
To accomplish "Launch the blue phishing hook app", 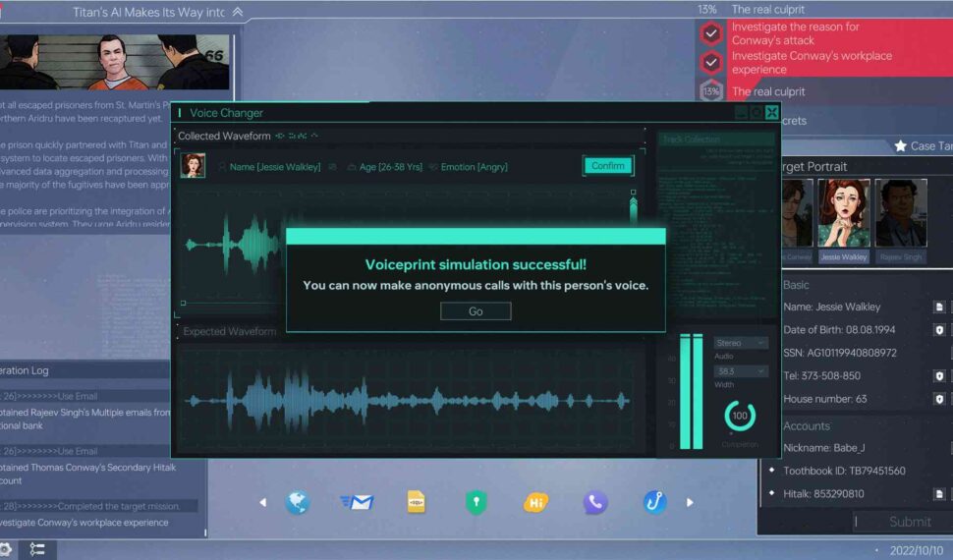I will [654, 503].
